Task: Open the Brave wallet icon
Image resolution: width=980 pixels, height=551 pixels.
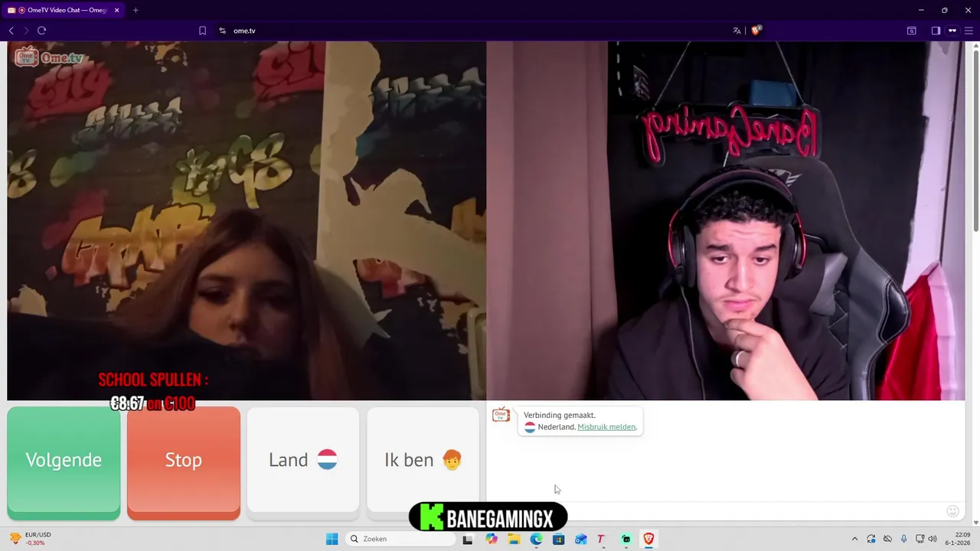Action: click(911, 31)
